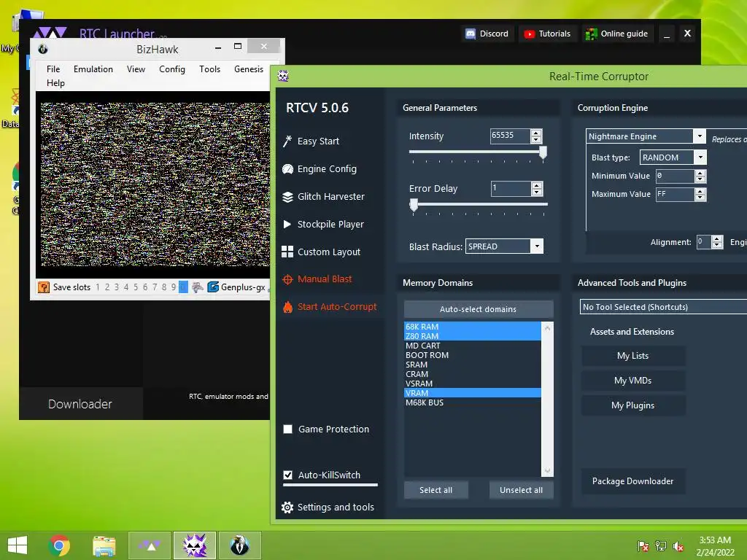Deselect the 68K RAM domain
This screenshot has height=560, width=747.
[473, 327]
